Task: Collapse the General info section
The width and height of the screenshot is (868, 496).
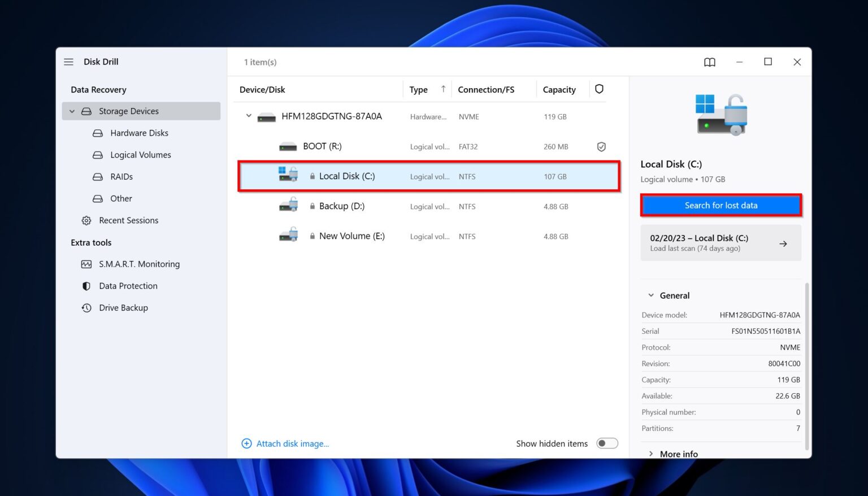Action: [x=650, y=295]
